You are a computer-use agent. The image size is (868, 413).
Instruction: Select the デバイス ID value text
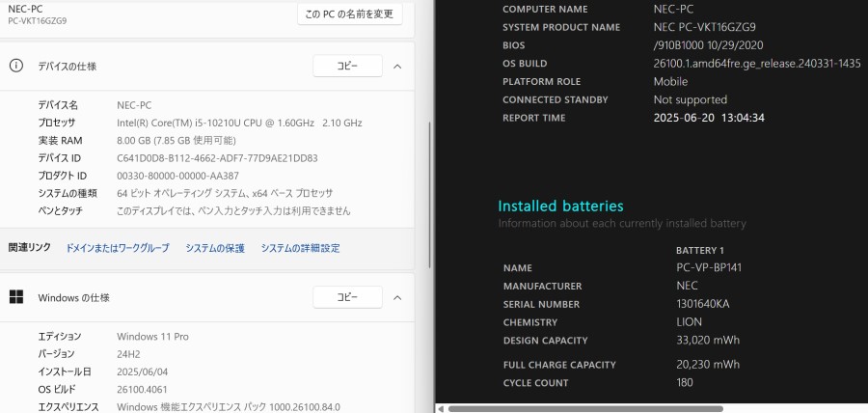[218, 158]
